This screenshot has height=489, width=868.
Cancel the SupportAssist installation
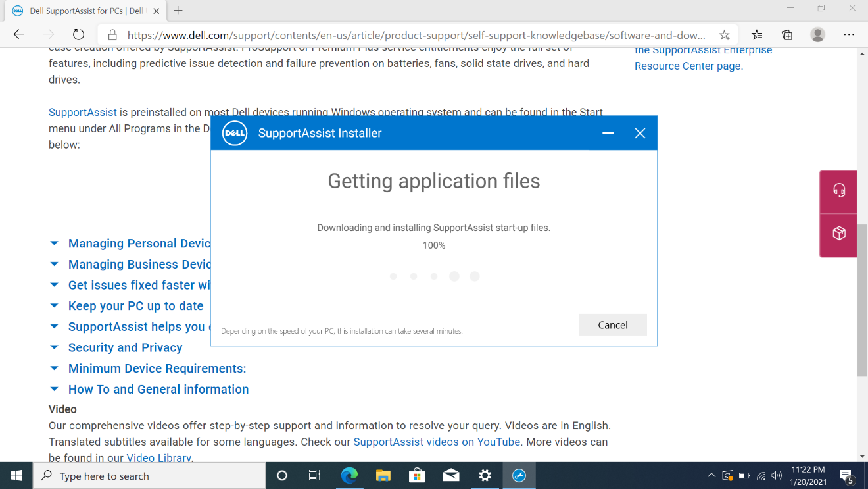(613, 325)
